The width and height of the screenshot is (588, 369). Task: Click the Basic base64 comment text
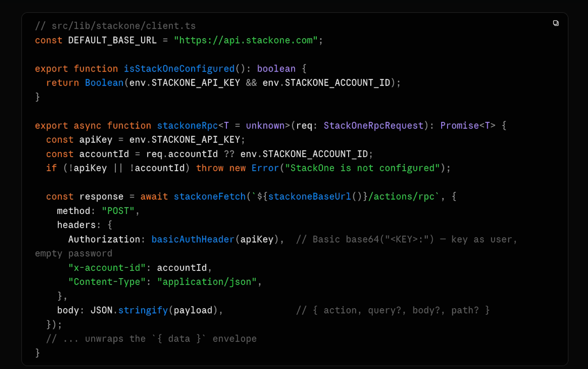407,239
